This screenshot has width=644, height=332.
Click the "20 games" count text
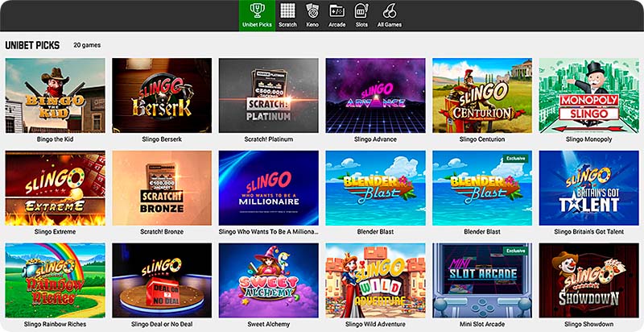coord(87,45)
